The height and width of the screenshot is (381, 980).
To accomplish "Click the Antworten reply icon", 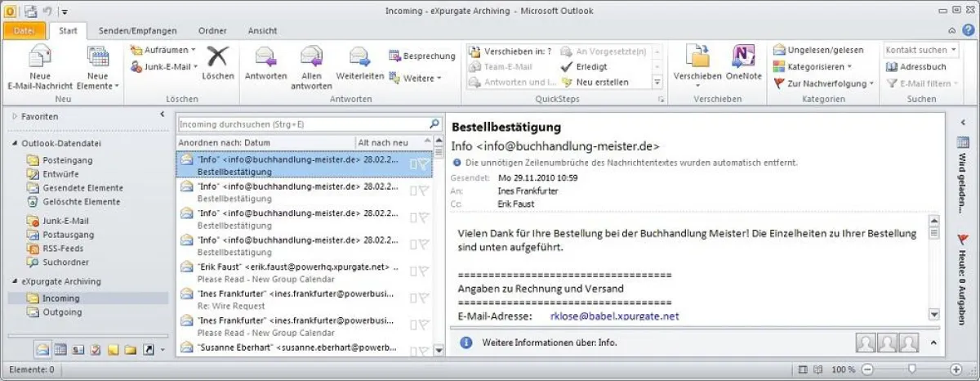I will click(x=265, y=57).
